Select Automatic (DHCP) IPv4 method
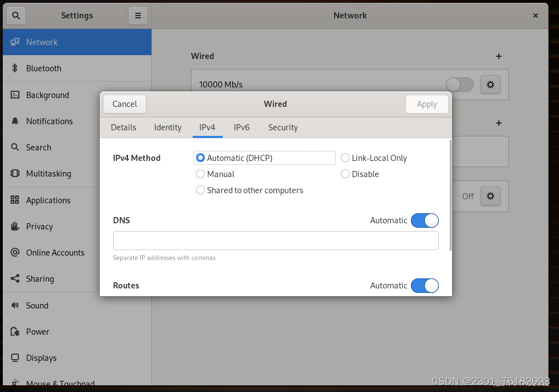Viewport: 559px width, 392px height. [x=264, y=158]
